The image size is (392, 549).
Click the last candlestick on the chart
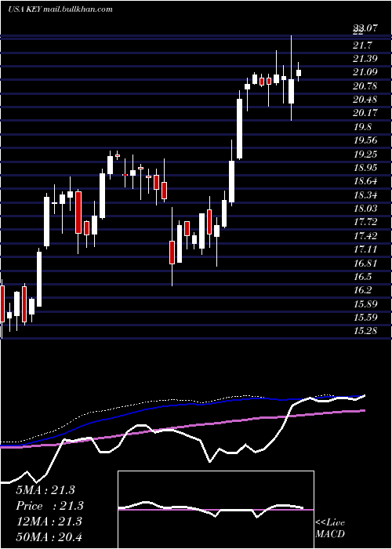pos(299,72)
